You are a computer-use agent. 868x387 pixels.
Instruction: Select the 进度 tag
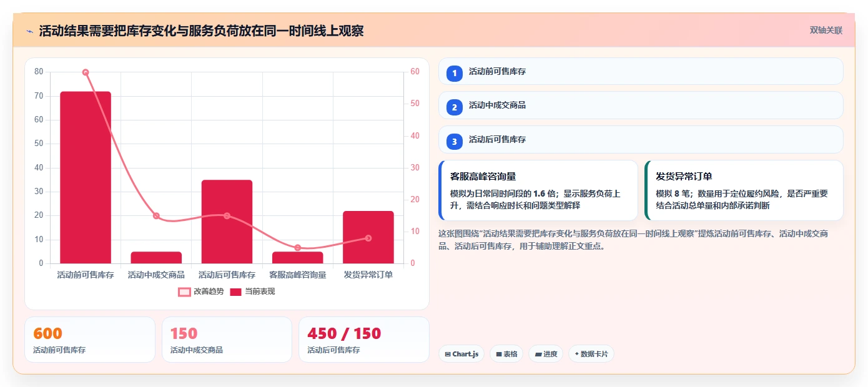(546, 354)
